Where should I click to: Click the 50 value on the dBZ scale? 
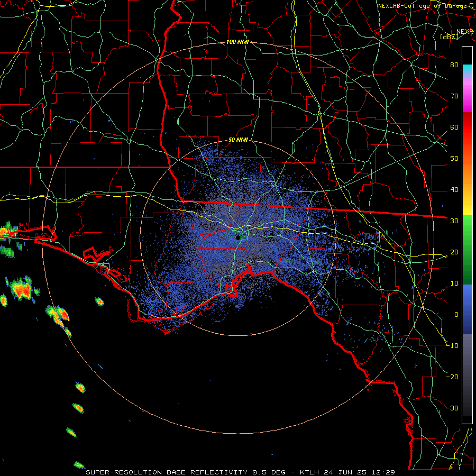[x=454, y=159]
